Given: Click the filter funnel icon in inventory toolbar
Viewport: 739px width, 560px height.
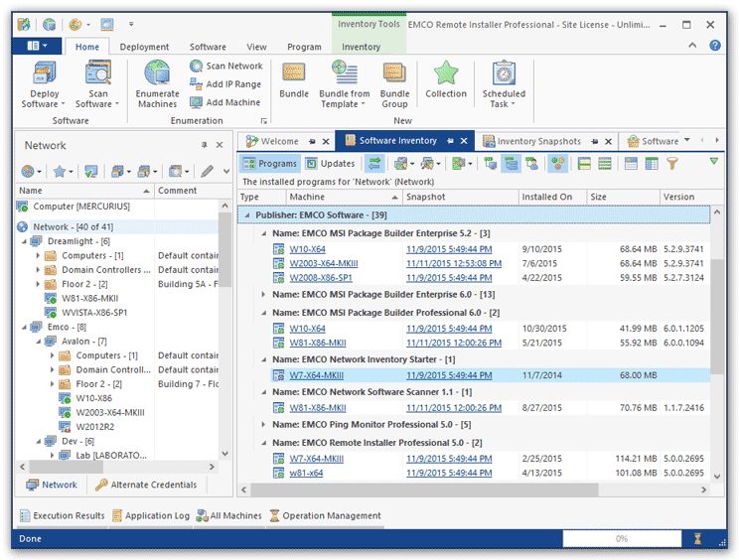Looking at the screenshot, I should pos(672,164).
